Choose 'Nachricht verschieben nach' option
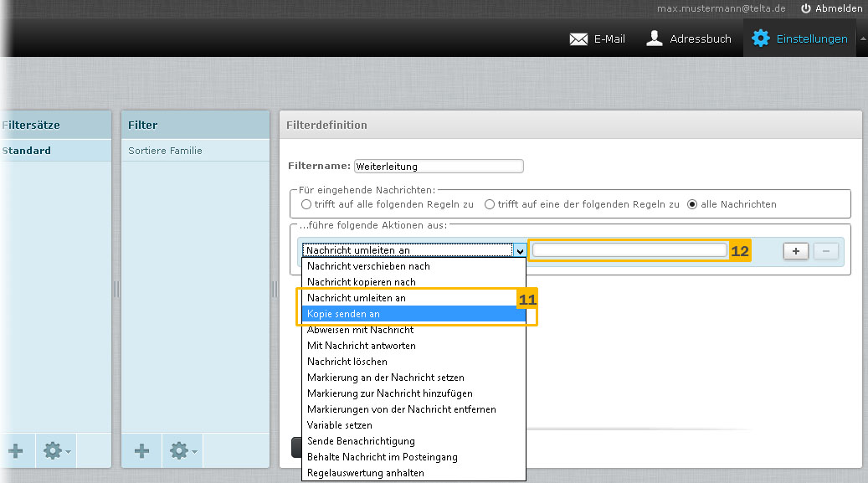868x483 pixels. pos(413,266)
